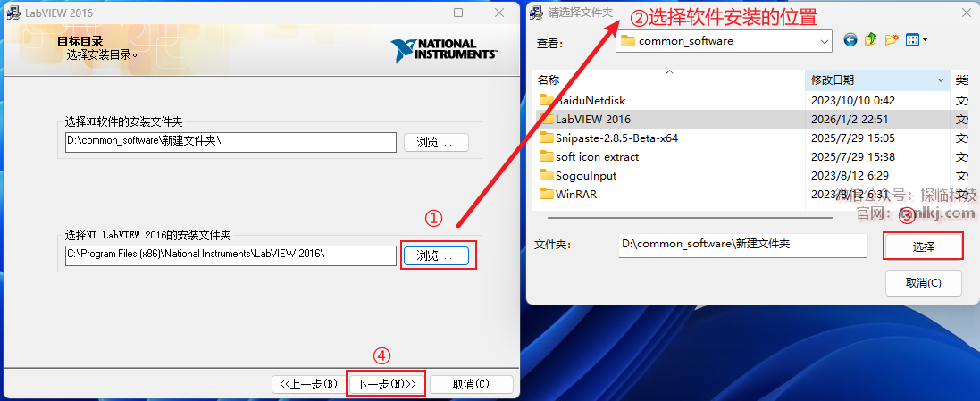Select the WinRAR folder icon
980x401 pixels.
point(547,195)
